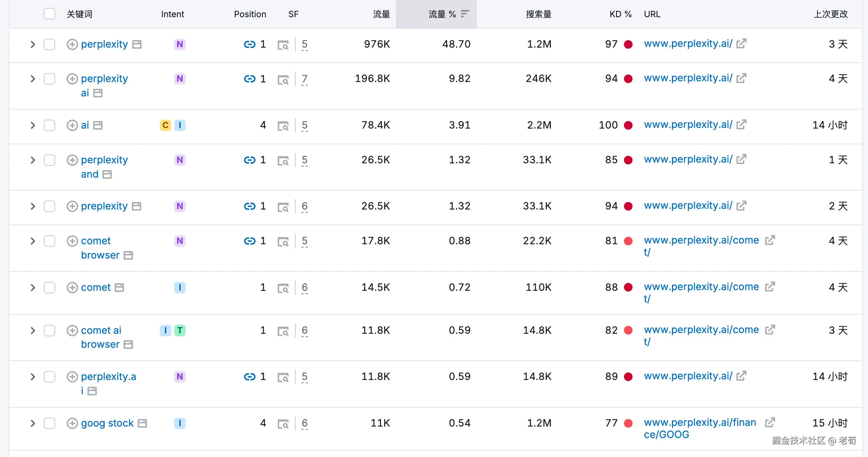868x457 pixels.
Task: Open SERP snapshot icon for keyword ai
Action: [283, 126]
